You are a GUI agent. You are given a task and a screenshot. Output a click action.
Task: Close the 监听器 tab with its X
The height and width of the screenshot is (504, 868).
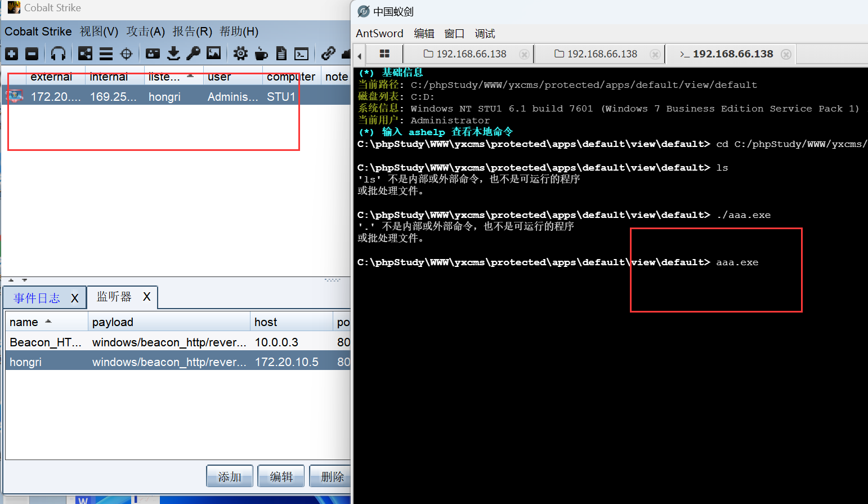[146, 297]
